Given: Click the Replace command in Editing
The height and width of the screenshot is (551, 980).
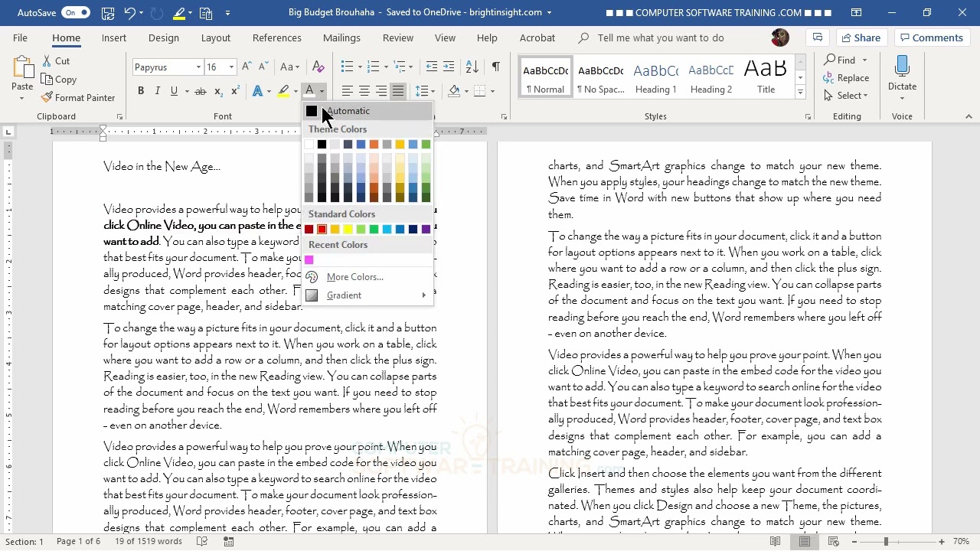Looking at the screenshot, I should coord(846,78).
